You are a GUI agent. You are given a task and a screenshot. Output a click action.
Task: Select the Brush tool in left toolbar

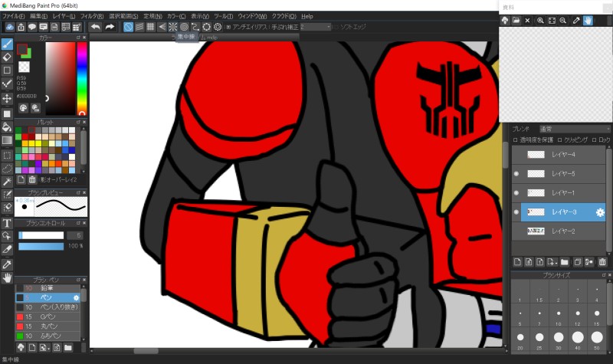[7, 44]
